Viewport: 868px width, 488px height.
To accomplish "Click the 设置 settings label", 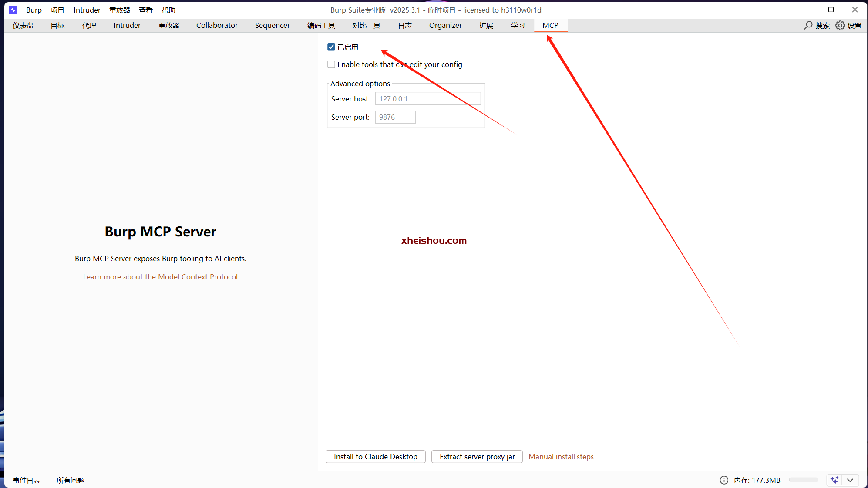I will pos(855,25).
